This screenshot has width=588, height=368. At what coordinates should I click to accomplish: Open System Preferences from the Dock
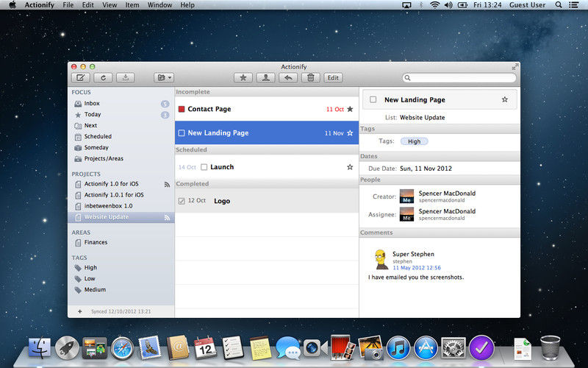click(453, 347)
